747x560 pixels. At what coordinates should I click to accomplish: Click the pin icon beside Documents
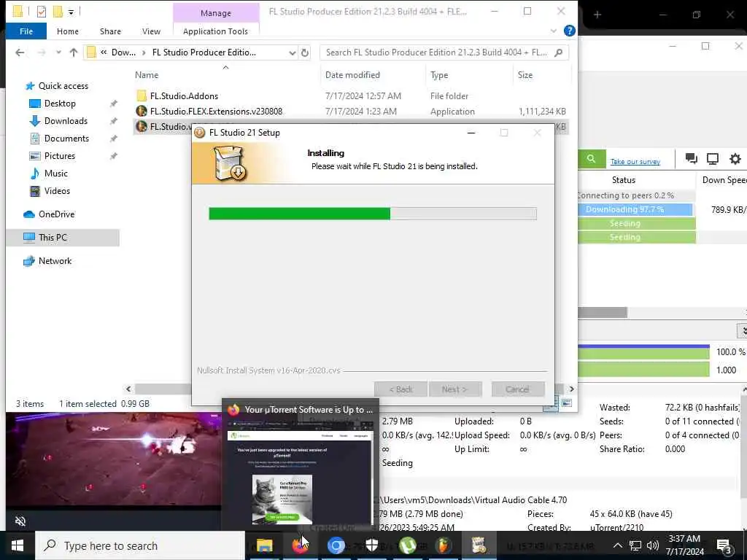(113, 139)
